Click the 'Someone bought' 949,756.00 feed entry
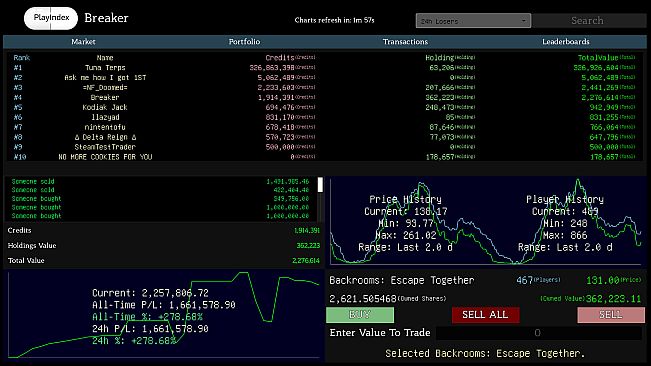 tap(160, 199)
